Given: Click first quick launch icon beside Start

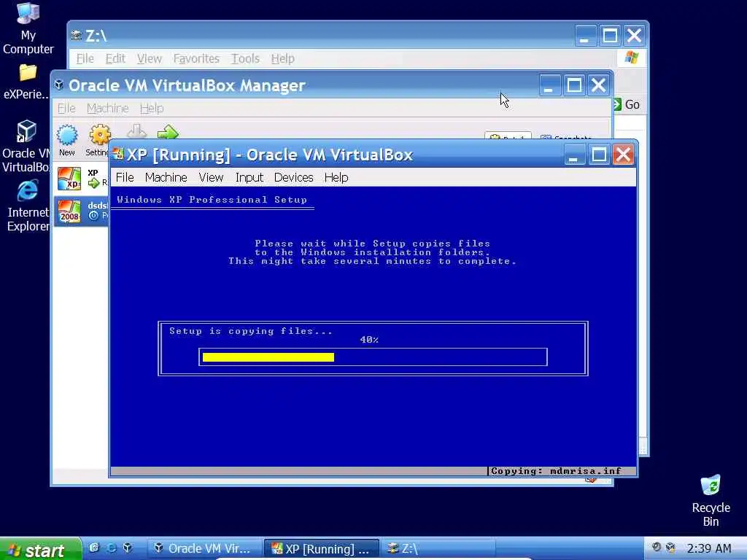Looking at the screenshot, I should tap(94, 548).
